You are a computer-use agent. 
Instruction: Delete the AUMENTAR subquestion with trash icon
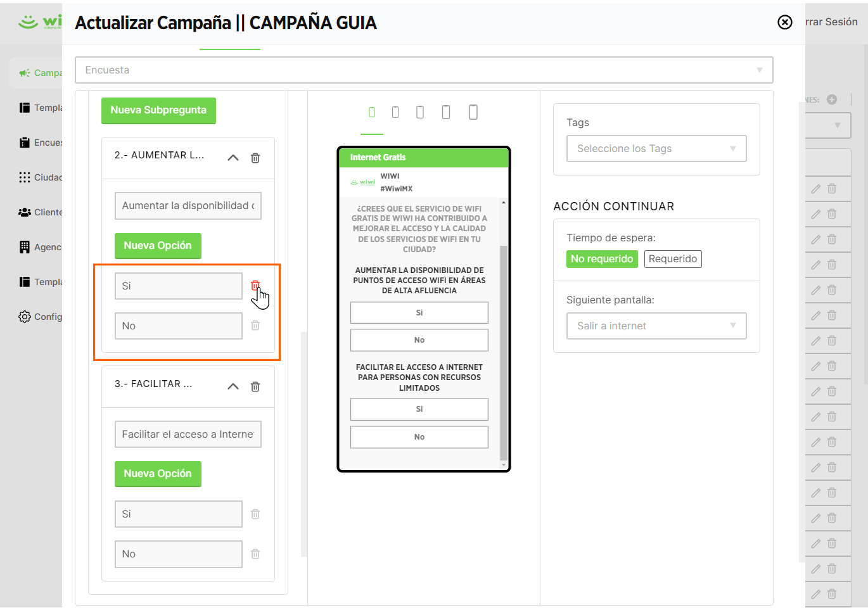[255, 158]
